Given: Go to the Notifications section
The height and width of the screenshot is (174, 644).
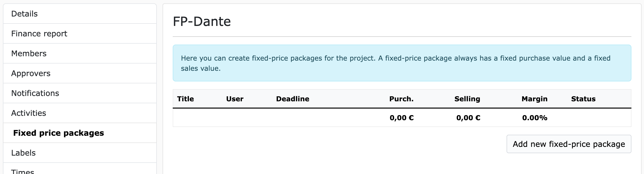Looking at the screenshot, I should 35,93.
